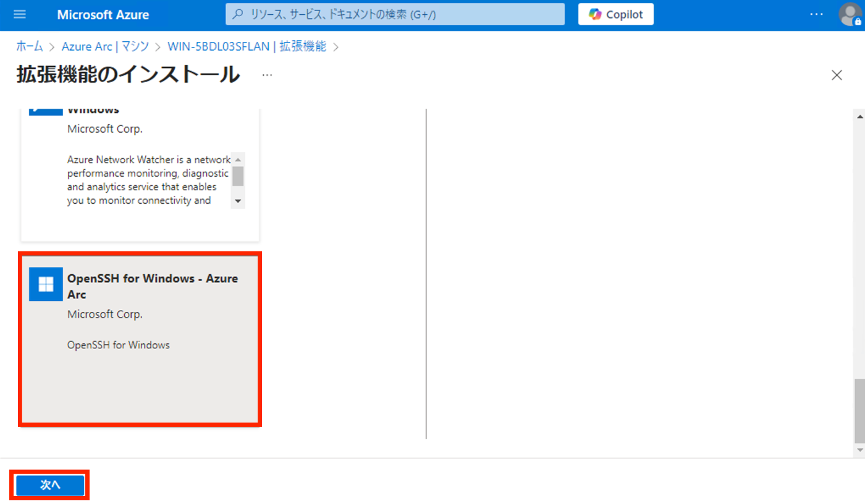Screen dimensions: 865x504
Task: Go to ホーム breadcrumb
Action: click(x=30, y=46)
